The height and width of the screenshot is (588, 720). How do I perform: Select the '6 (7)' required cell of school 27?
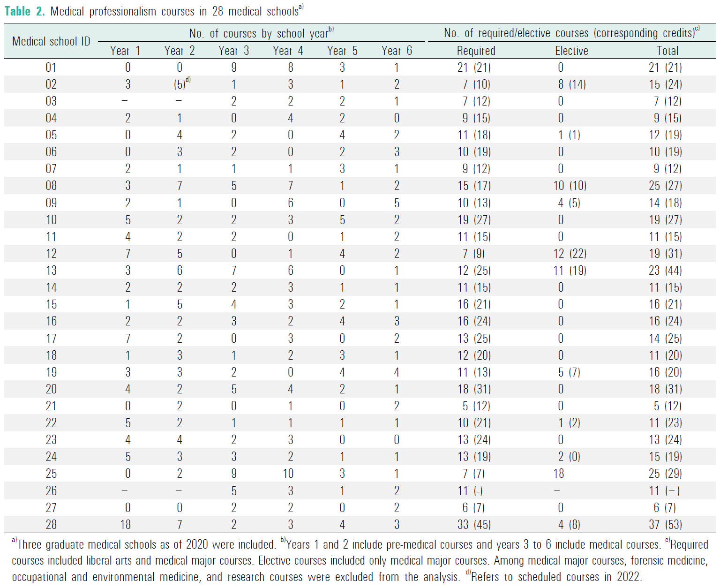click(x=473, y=508)
